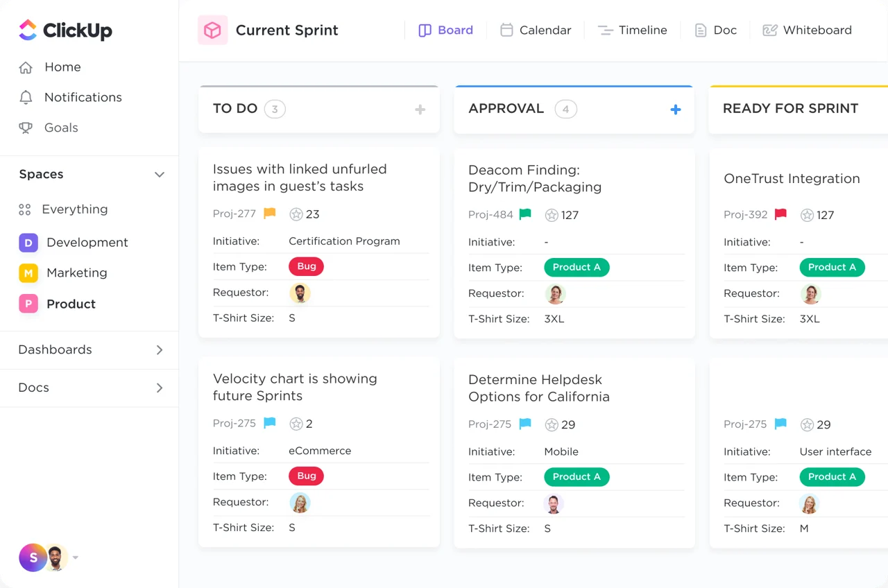
Task: Collapse the Spaces section chevron
Action: 160,175
